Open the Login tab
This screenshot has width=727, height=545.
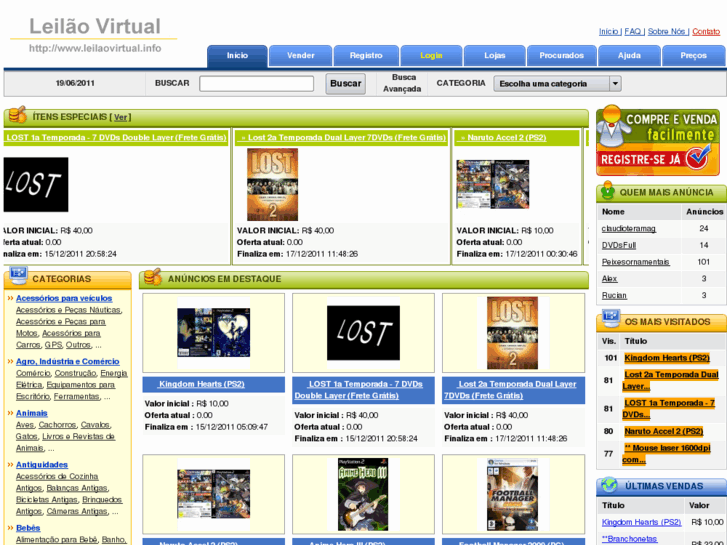pyautogui.click(x=431, y=56)
